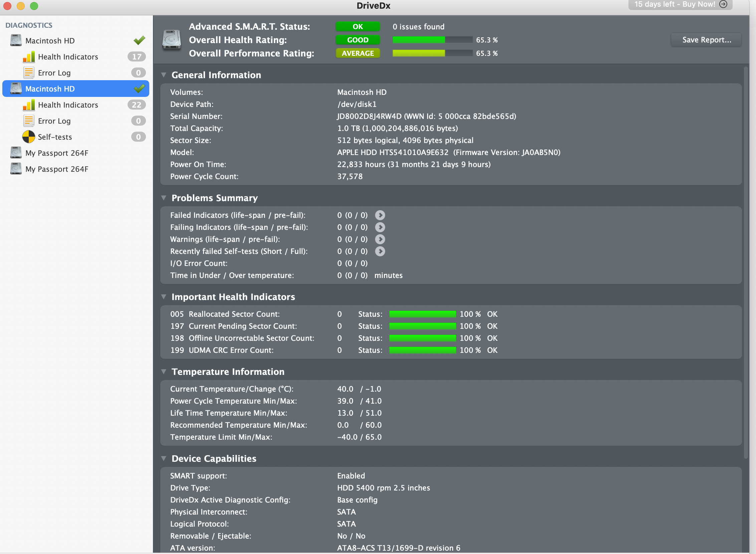Collapse the Device Capabilities section

pos(164,458)
